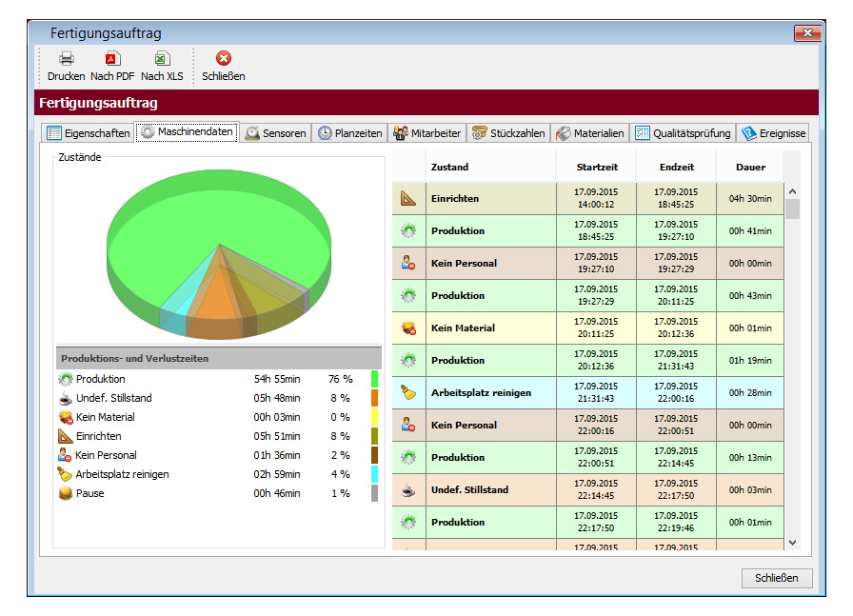
Task: Click the red Schließen toolbar icon
Action: [224, 58]
